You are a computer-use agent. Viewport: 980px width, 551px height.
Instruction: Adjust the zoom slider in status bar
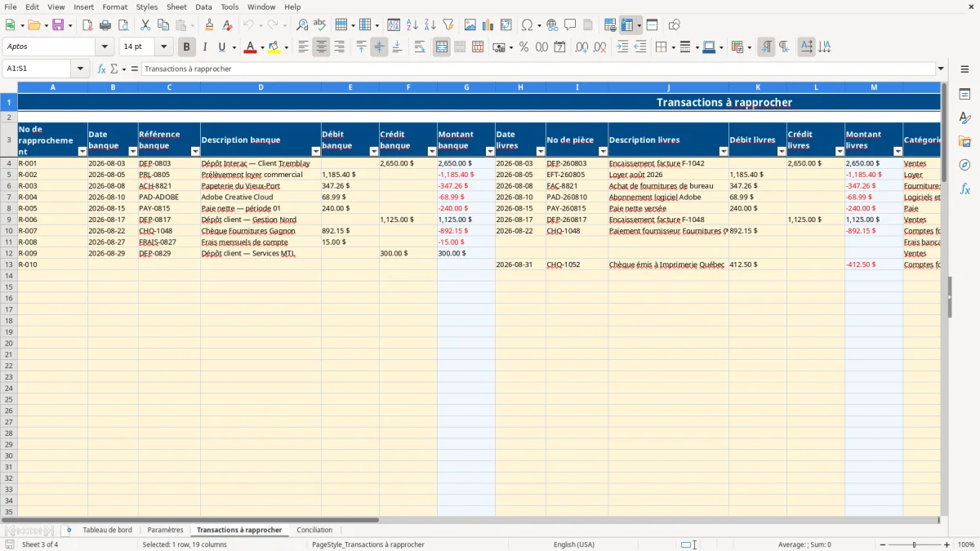(914, 544)
